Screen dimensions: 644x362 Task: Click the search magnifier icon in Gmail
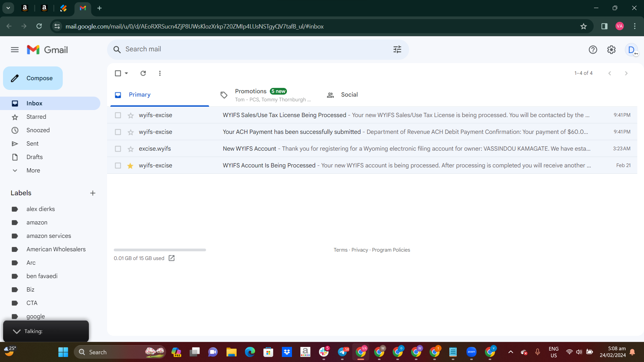[x=117, y=50]
